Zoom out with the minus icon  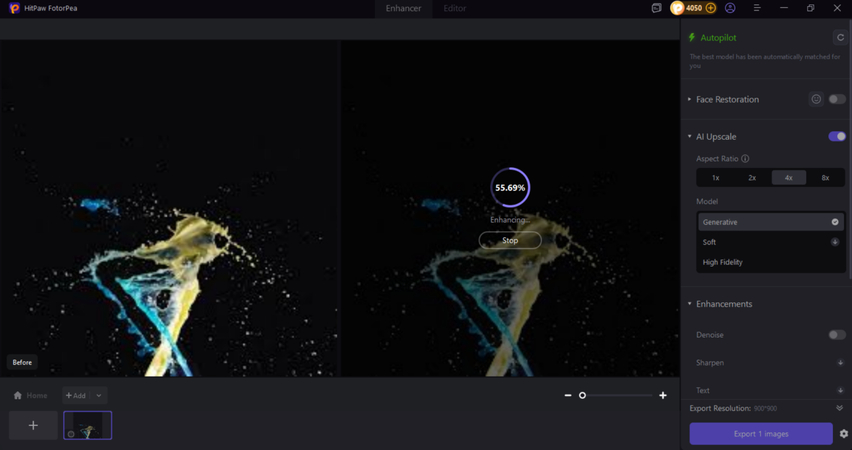568,395
